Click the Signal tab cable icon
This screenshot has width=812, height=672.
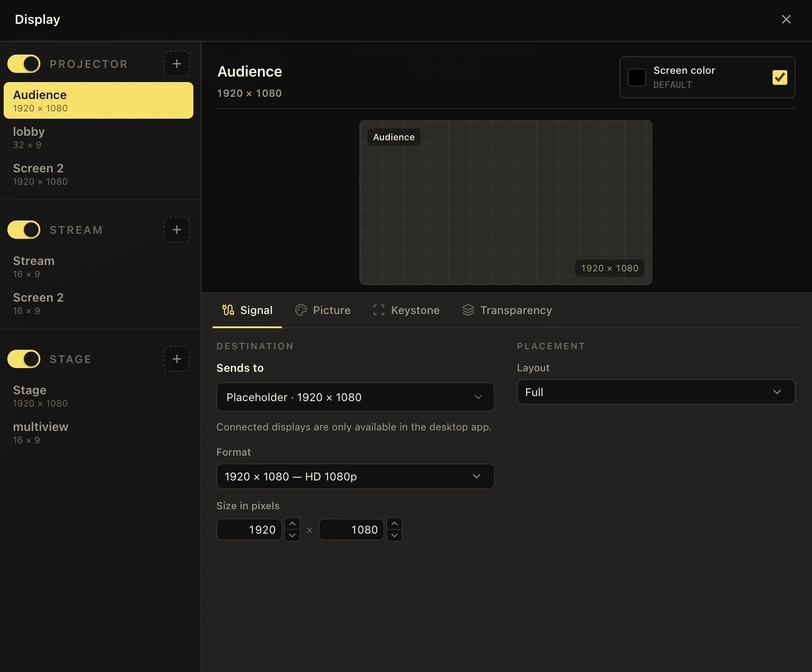228,310
